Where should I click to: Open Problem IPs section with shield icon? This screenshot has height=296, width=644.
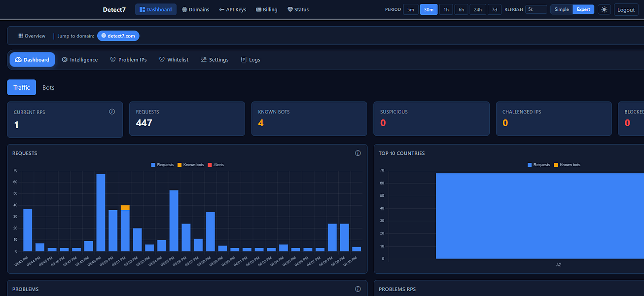click(x=128, y=60)
